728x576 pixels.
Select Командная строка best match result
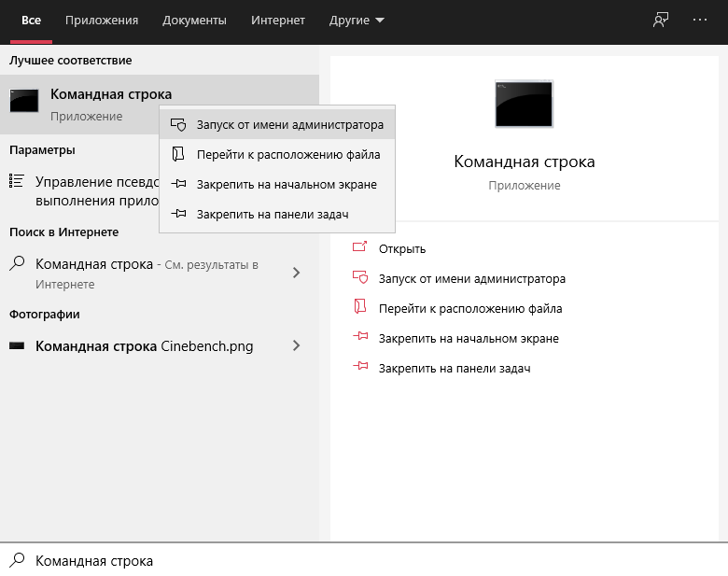click(160, 105)
